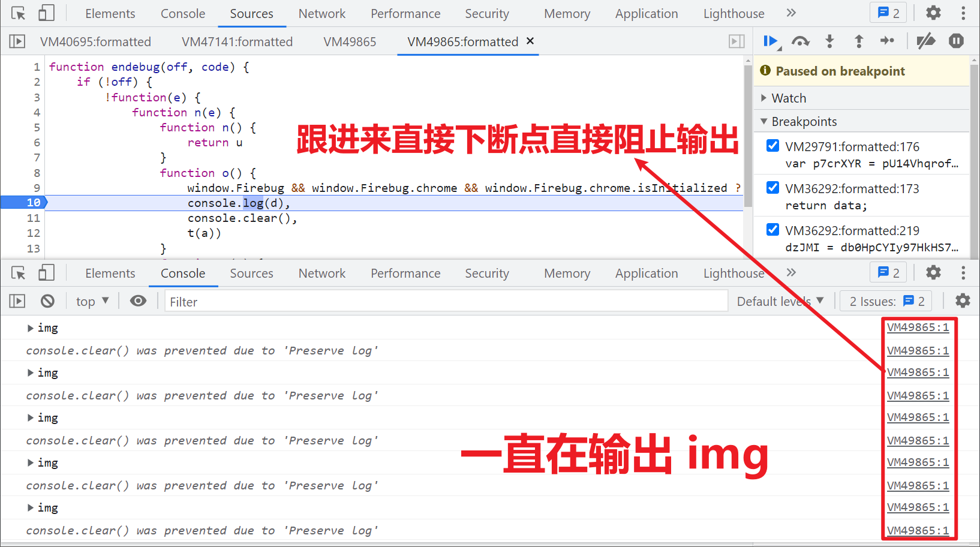The image size is (980, 547).
Task: Remove breakpoint marker on line 10
Action: (x=24, y=203)
